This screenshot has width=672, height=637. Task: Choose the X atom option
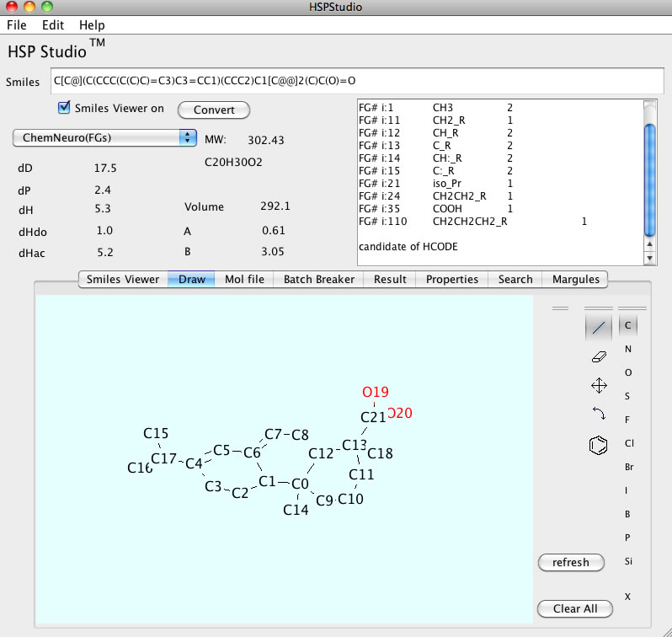(x=627, y=597)
